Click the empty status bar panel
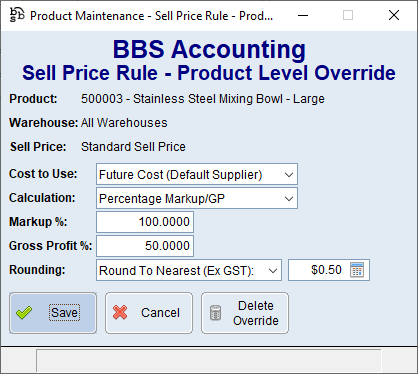The image size is (418, 374). 209,360
